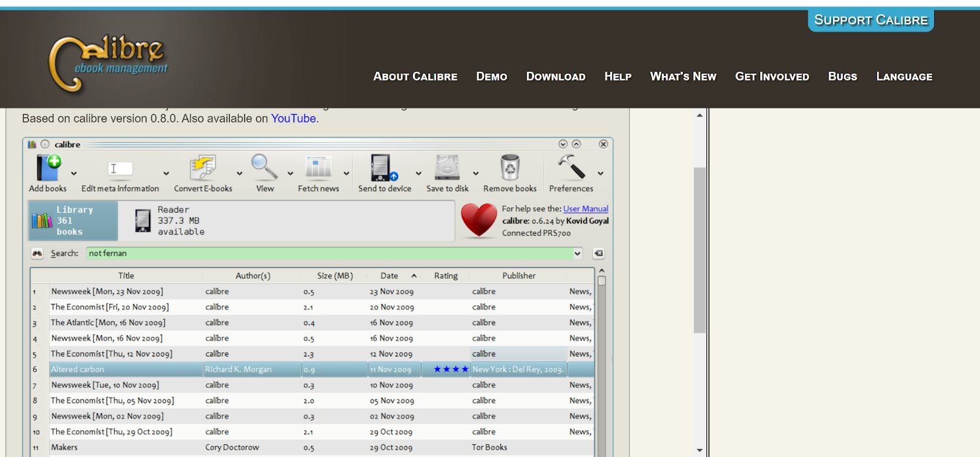The height and width of the screenshot is (457, 980).
Task: Click publisher 'New York : Del Rey, 2003.'
Action: (519, 369)
